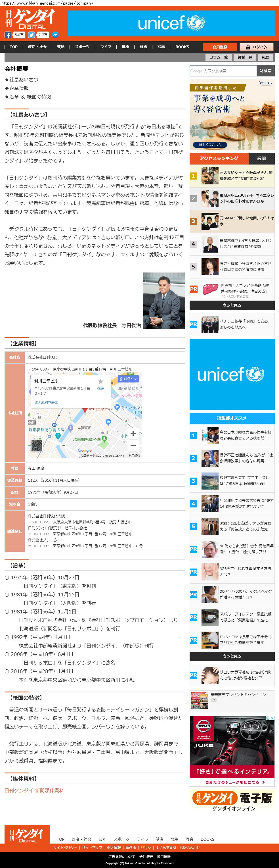Jump to ◆企業情報 section link
Viewport: 279px width, 868px height.
16,88
